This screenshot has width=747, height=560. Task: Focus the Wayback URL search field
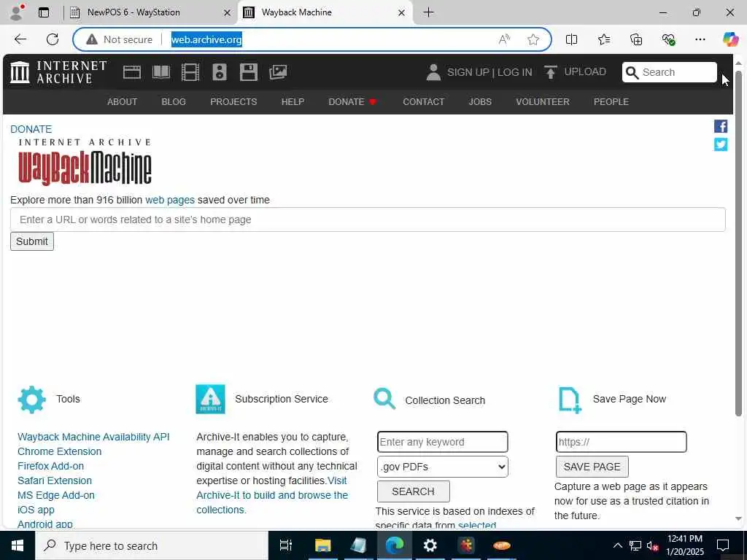click(368, 219)
